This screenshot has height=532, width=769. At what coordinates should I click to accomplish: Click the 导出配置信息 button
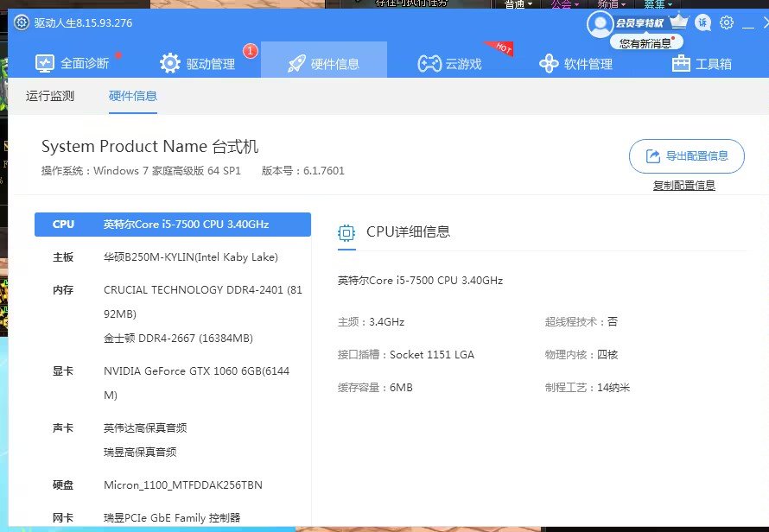click(687, 156)
